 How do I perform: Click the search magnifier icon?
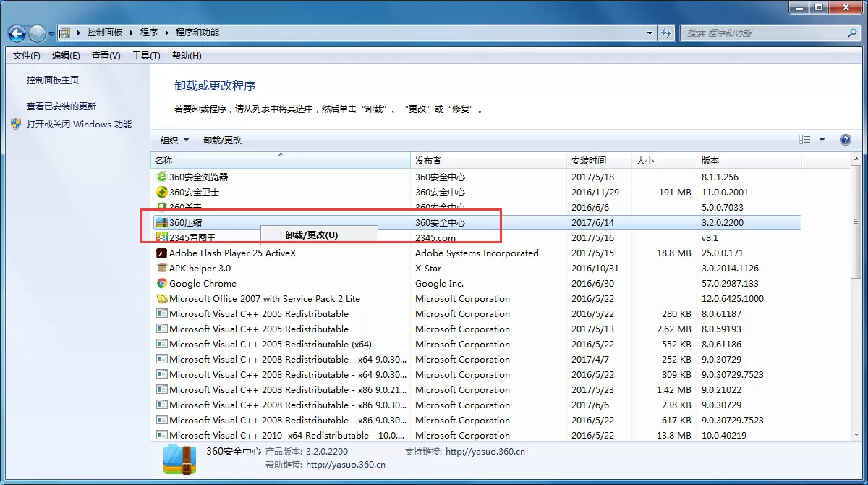pyautogui.click(x=852, y=33)
